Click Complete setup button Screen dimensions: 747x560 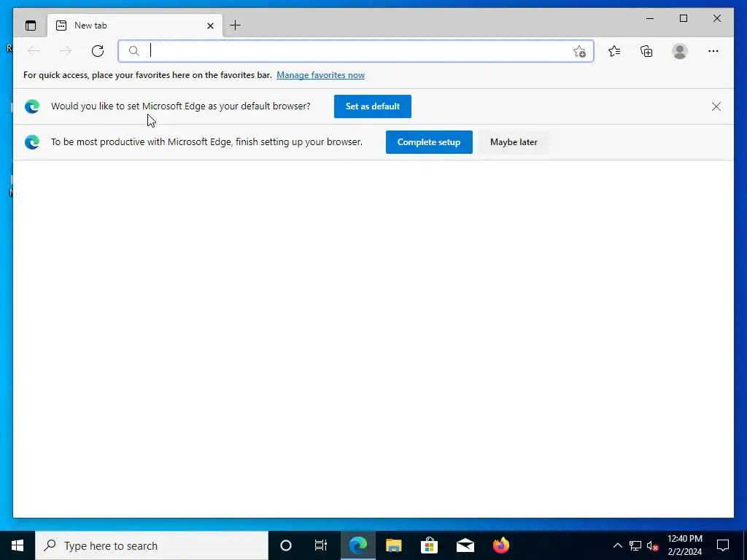point(429,142)
